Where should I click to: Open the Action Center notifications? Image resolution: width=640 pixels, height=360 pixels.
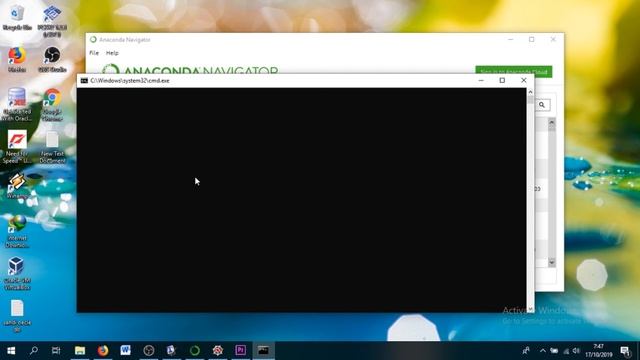(625, 351)
